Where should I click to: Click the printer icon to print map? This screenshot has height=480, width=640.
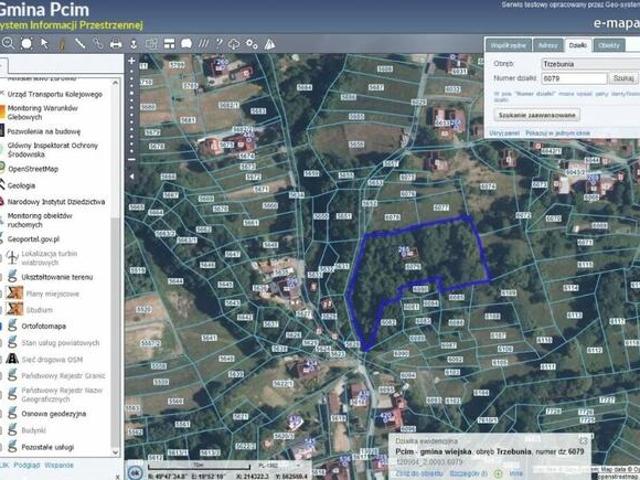pos(116,44)
